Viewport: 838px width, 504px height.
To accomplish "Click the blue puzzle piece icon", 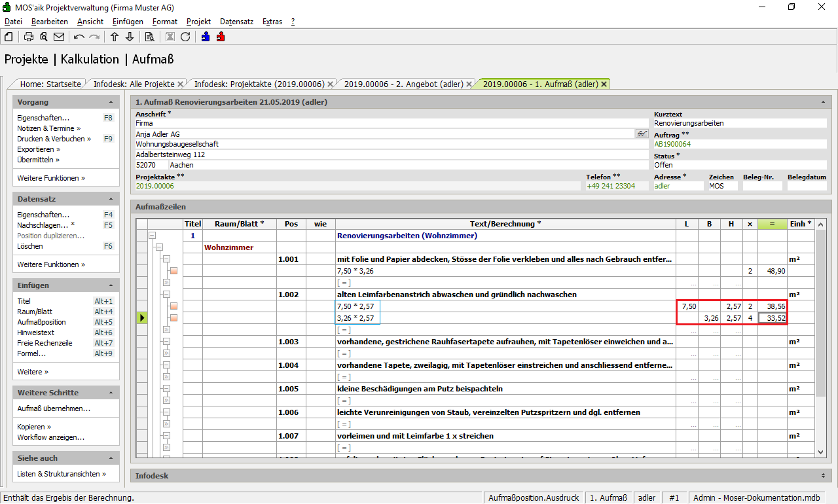I will [x=206, y=37].
